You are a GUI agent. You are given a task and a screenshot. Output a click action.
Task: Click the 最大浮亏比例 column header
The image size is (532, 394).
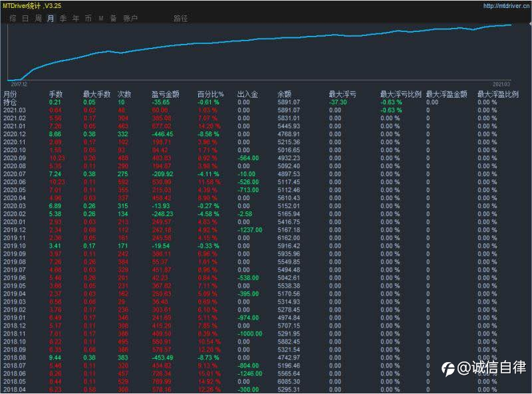(401, 94)
